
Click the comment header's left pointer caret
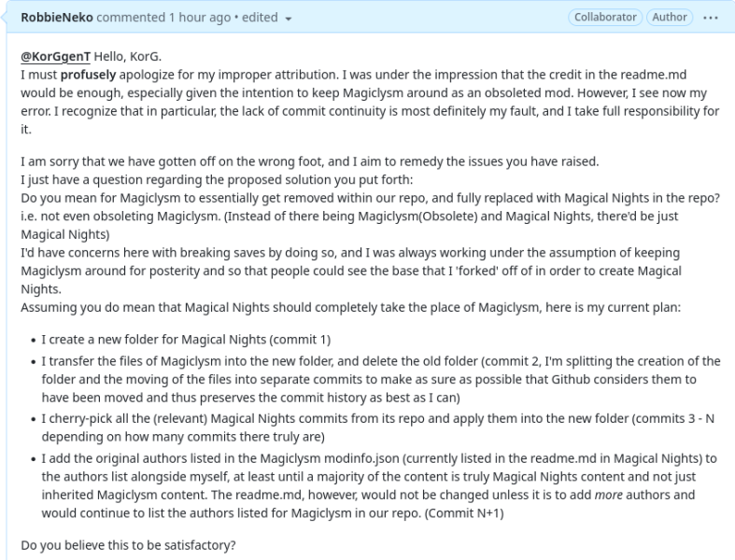[x=5, y=18]
